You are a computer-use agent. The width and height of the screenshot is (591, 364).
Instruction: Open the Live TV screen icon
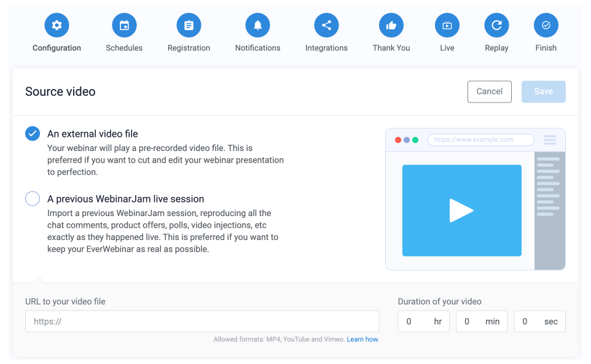tap(447, 25)
